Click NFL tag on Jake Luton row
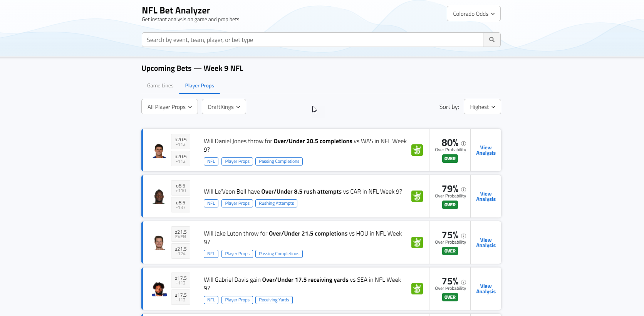The image size is (644, 316). click(211, 254)
